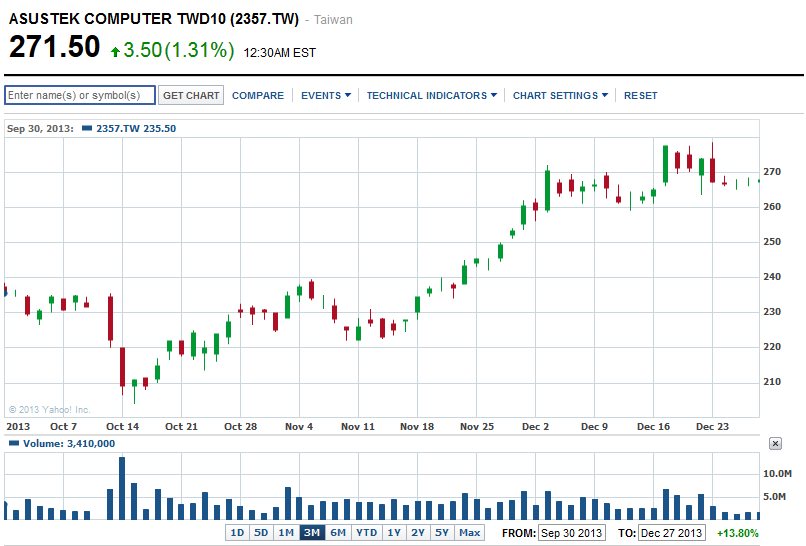Click the 5.0M volume axis label
This screenshot has height=546, width=806.
click(x=775, y=496)
